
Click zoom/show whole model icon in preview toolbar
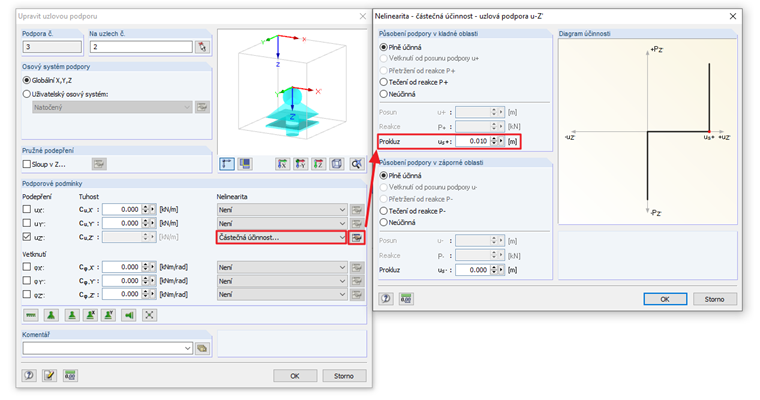pyautogui.click(x=356, y=164)
